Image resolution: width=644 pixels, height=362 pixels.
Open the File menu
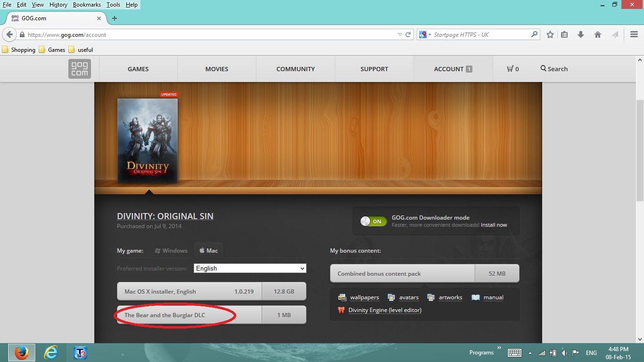(7, 5)
